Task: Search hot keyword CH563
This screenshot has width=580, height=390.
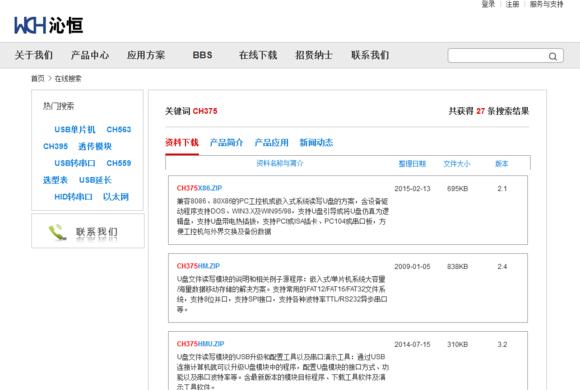Action: tap(119, 130)
